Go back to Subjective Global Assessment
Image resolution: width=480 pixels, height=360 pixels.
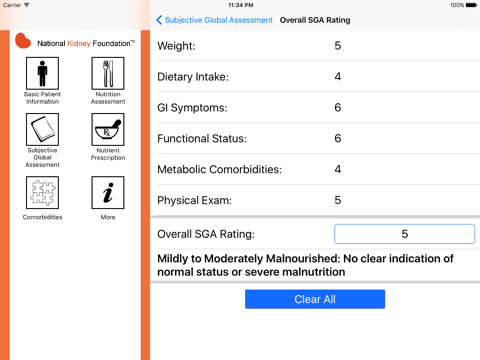click(219, 20)
